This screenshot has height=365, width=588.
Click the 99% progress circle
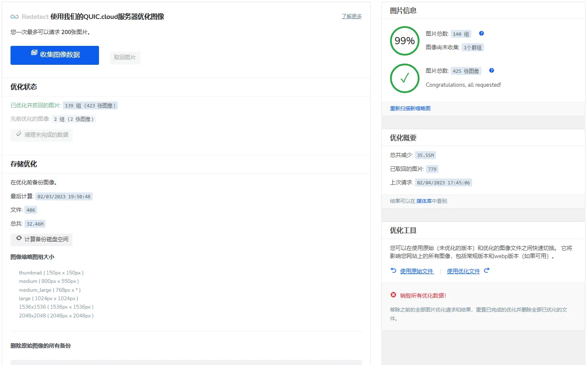point(404,41)
